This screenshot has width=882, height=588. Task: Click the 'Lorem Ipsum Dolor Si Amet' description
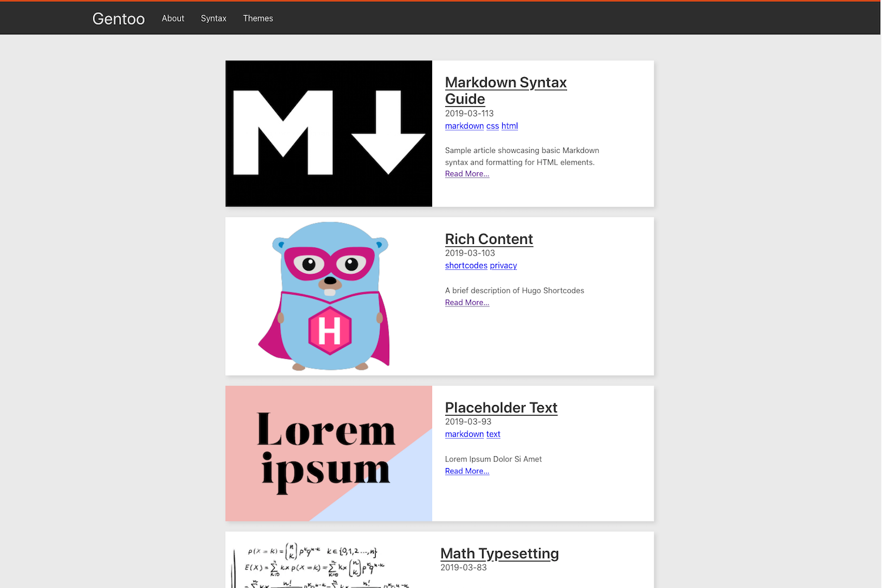(x=493, y=459)
